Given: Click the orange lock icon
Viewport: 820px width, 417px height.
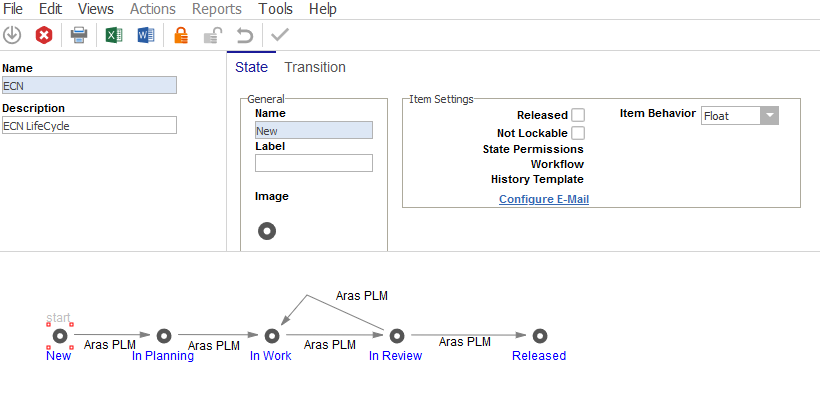Looking at the screenshot, I should coord(181,36).
